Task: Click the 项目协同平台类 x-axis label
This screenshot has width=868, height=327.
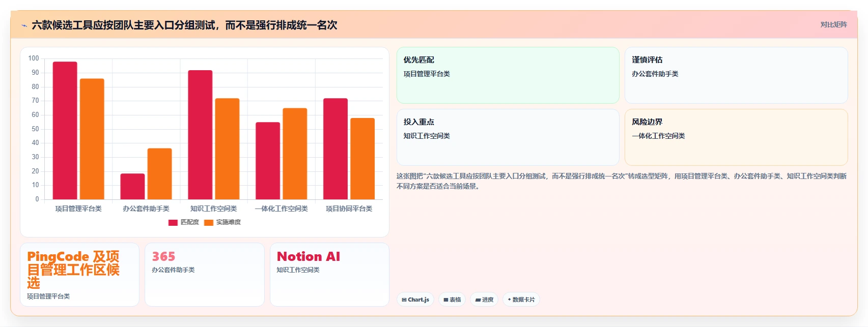Action: pyautogui.click(x=349, y=209)
